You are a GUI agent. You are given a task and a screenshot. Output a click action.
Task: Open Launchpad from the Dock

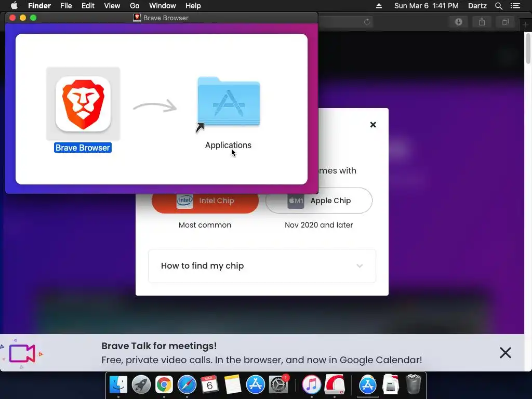click(x=141, y=384)
